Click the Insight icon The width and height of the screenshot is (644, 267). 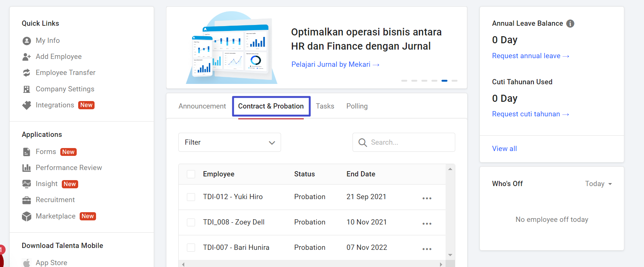(26, 184)
